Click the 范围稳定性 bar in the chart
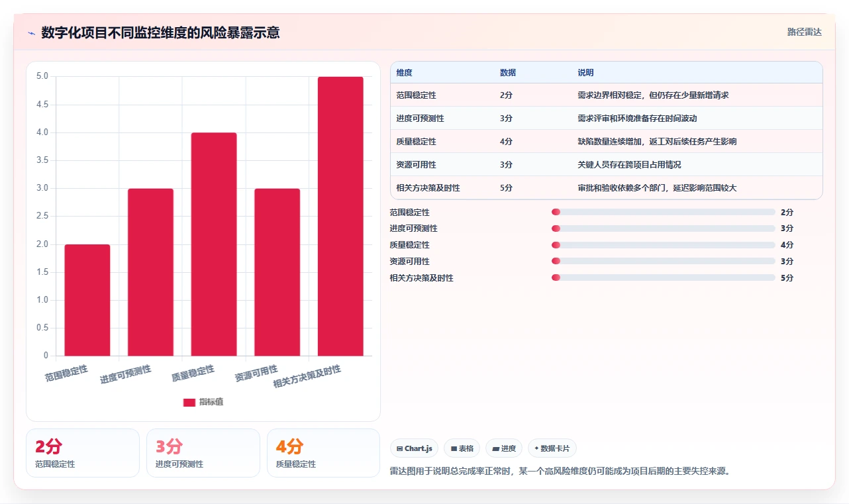 [87, 300]
